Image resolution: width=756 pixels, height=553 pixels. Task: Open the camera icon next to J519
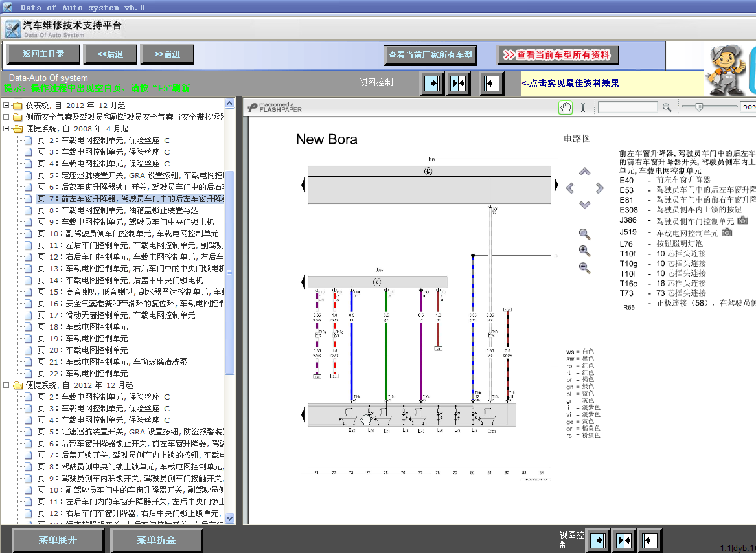[x=727, y=232]
